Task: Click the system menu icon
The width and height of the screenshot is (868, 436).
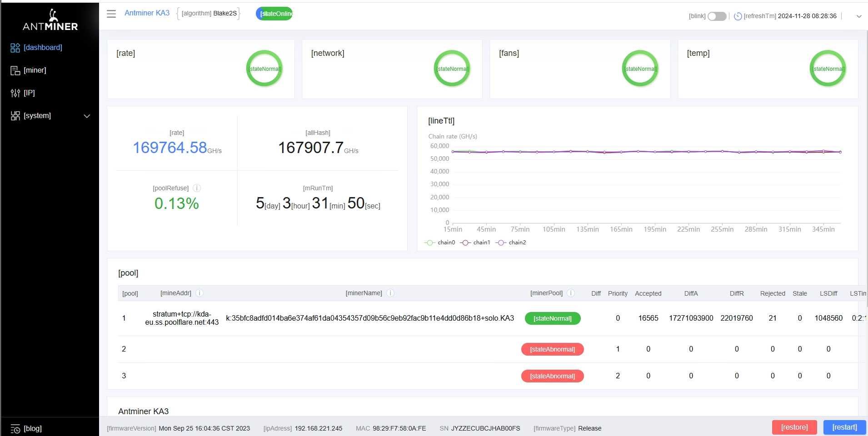Action: click(15, 116)
